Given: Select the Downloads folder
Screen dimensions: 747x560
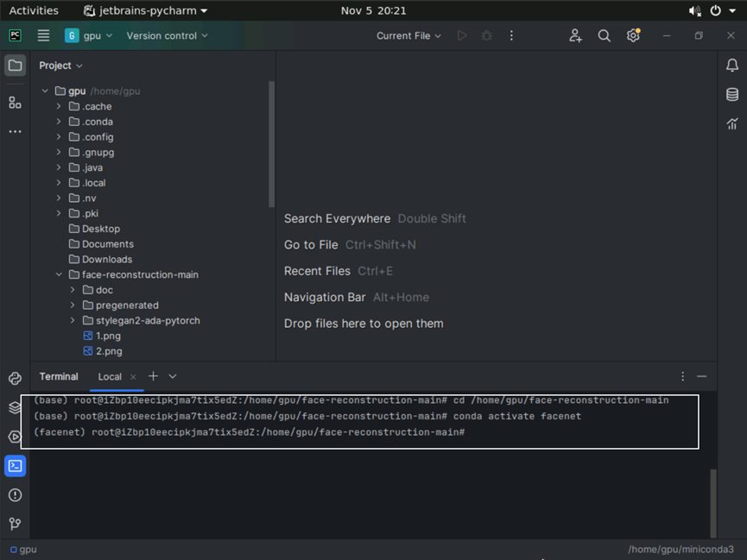Looking at the screenshot, I should point(100,259).
